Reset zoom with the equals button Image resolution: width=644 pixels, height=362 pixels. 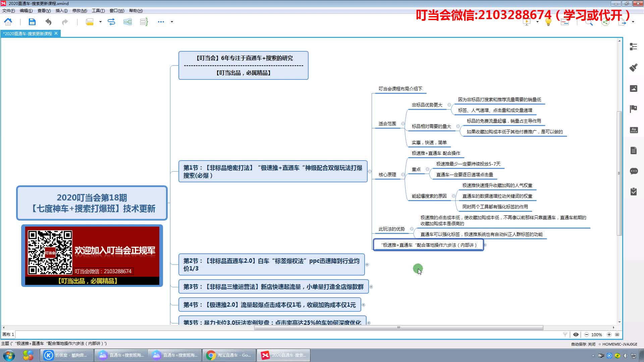[x=617, y=334]
